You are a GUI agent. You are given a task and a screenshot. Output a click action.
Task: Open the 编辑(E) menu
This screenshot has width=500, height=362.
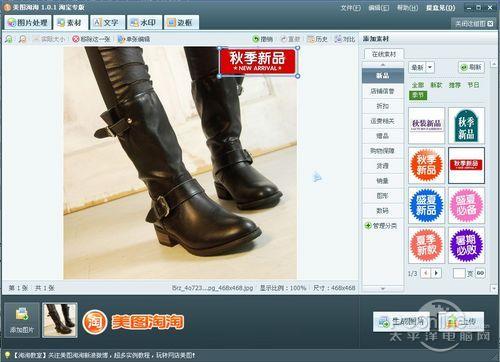[379, 8]
